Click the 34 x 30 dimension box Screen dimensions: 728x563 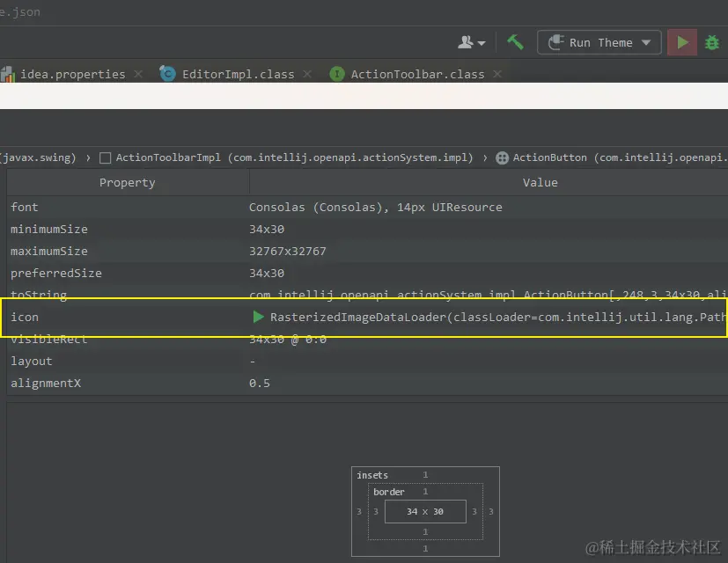coord(425,511)
